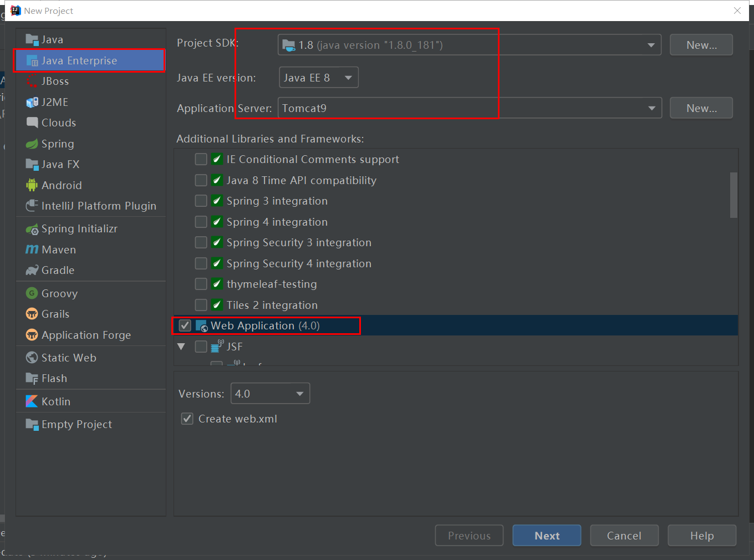754x560 pixels.
Task: Check the Tiles 2 integration box
Action: [x=201, y=305]
